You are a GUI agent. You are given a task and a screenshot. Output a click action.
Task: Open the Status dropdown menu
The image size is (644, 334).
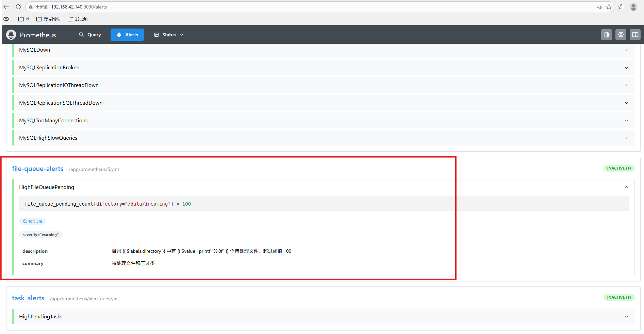[169, 35]
